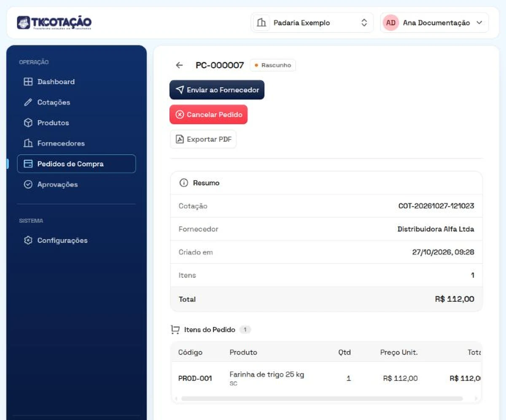This screenshot has height=420, width=506.
Task: Click the right arrow of items table scrollbar
Action: point(476,398)
